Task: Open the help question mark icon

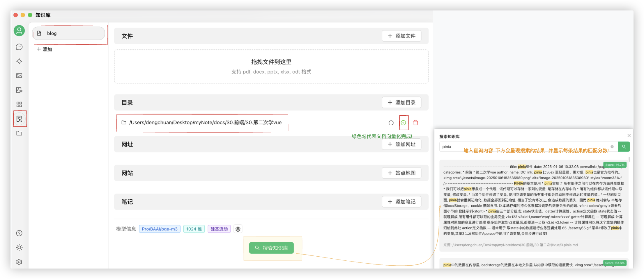Action: (x=19, y=233)
